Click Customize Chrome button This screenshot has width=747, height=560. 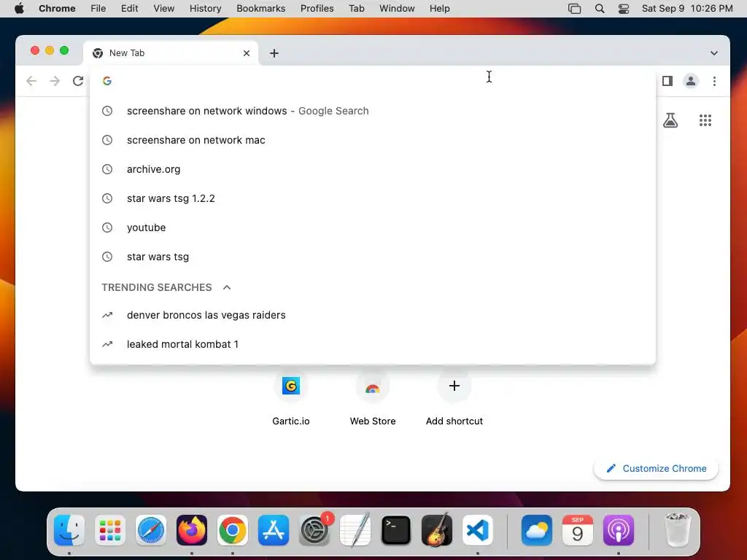tap(656, 469)
